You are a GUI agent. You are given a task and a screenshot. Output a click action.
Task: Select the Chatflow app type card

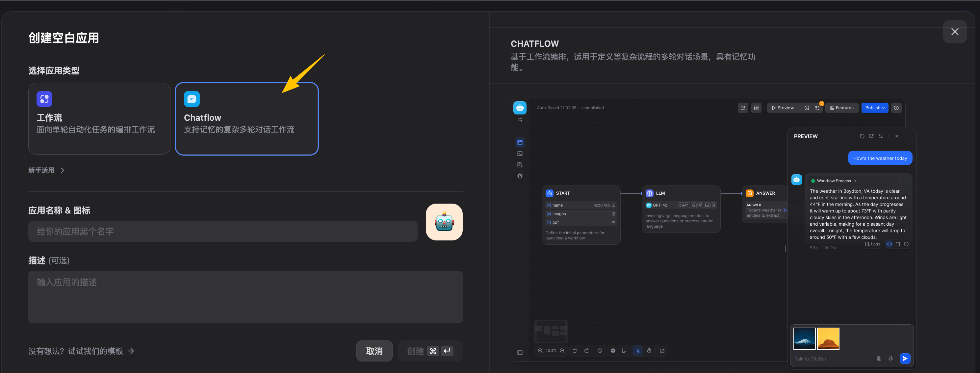coord(246,119)
